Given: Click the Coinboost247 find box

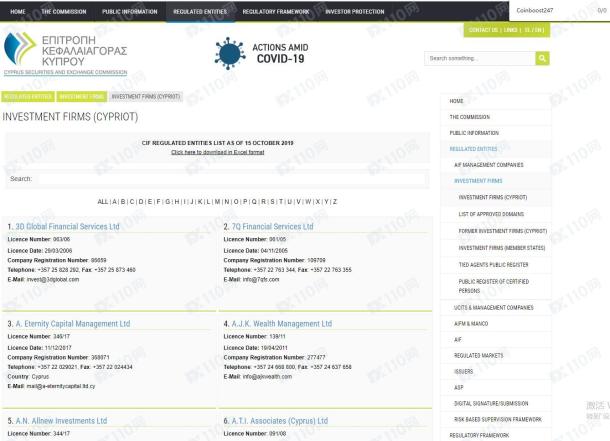Looking at the screenshot, I should [x=552, y=10].
